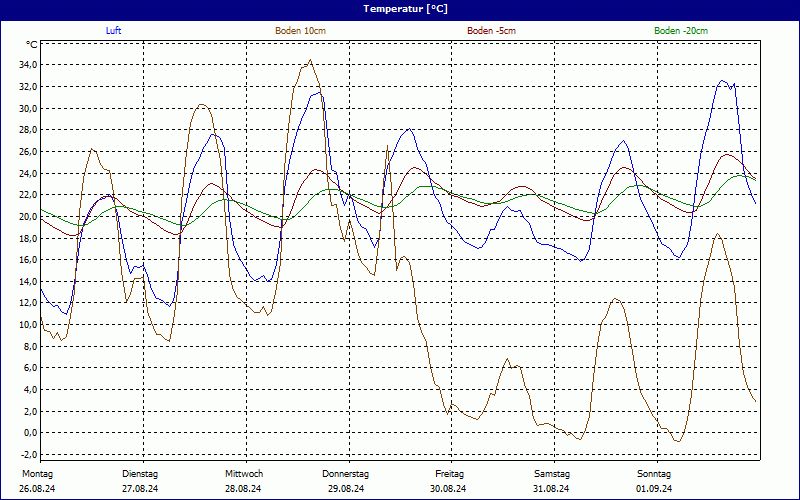Click the 34,0 y-axis value
Image resolution: width=800 pixels, height=500 pixels.
[x=29, y=65]
